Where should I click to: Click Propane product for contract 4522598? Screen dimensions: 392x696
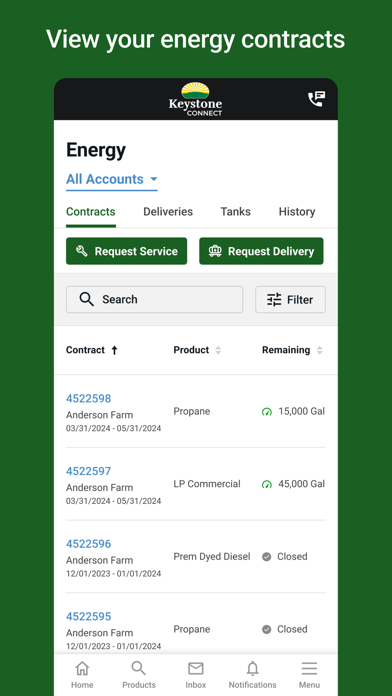192,411
